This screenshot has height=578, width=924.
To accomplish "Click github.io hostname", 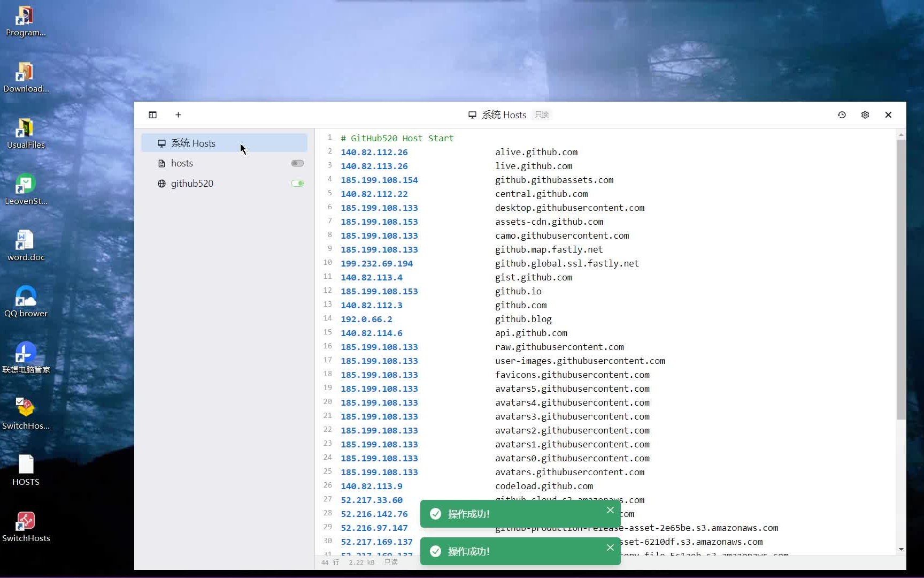I will 518,291.
